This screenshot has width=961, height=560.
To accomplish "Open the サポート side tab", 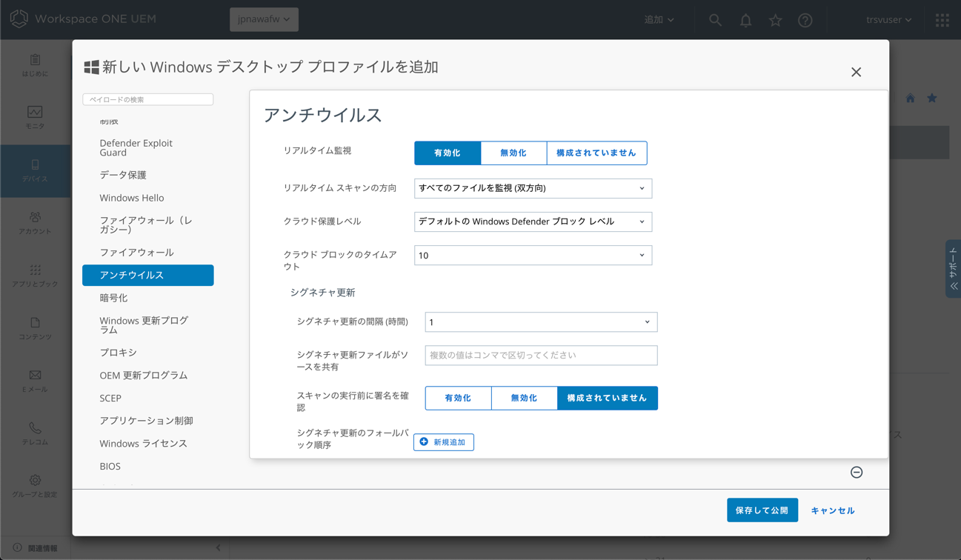I will 954,269.
